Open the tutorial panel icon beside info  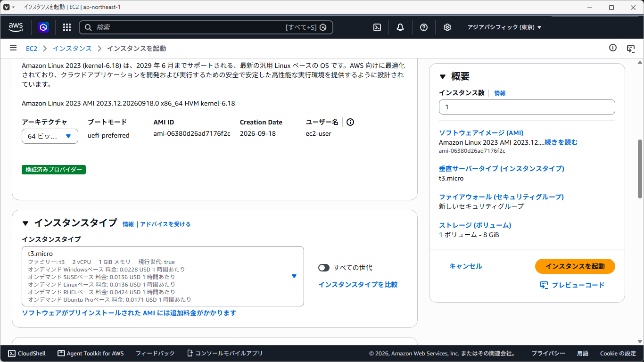point(631,48)
